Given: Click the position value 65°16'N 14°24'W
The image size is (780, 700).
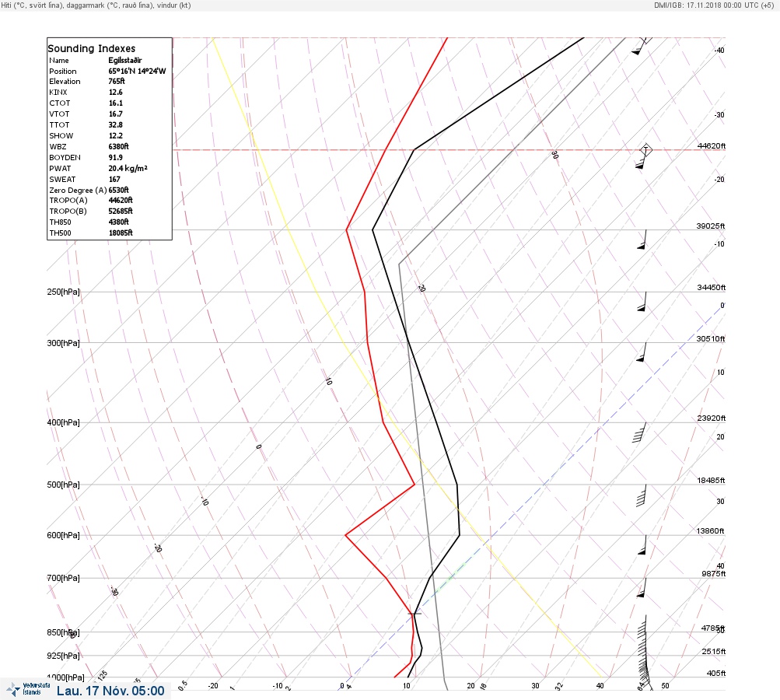Looking at the screenshot, I should (x=138, y=71).
